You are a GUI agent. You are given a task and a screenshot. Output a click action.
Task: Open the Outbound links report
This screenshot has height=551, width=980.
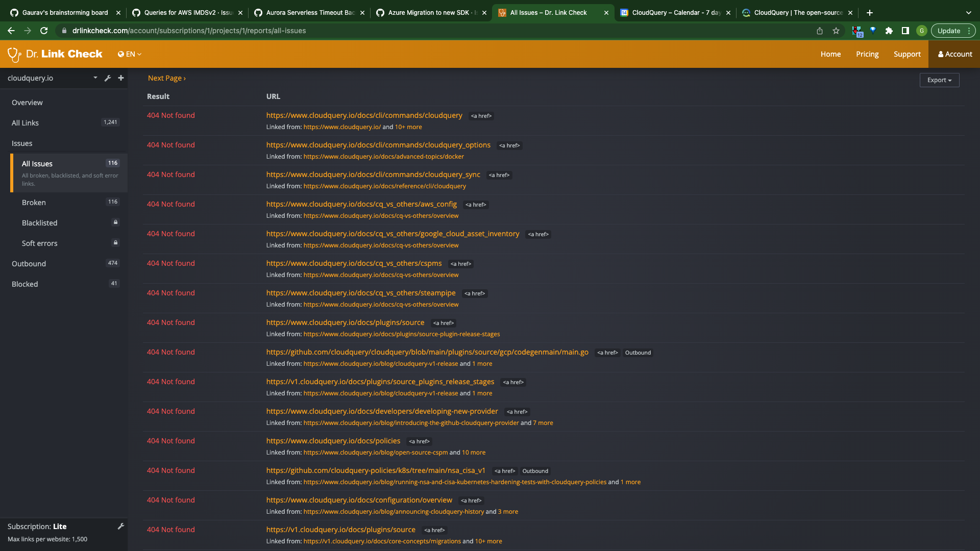click(29, 264)
